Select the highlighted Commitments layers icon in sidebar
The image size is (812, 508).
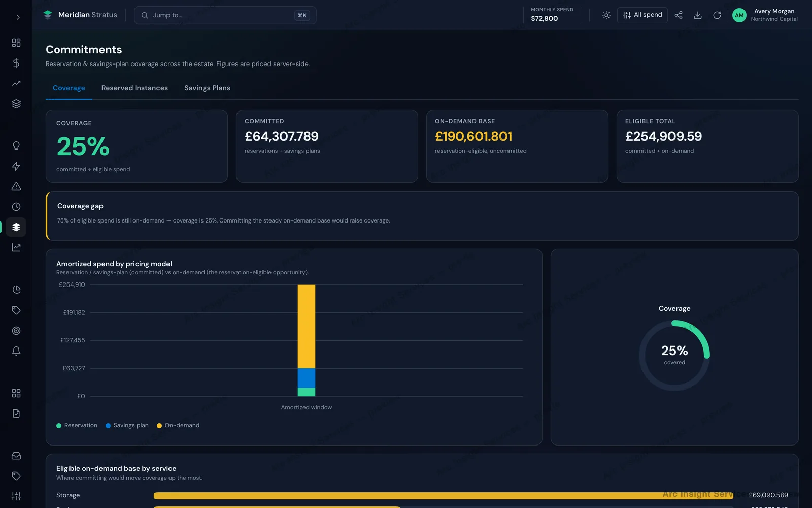tap(16, 227)
